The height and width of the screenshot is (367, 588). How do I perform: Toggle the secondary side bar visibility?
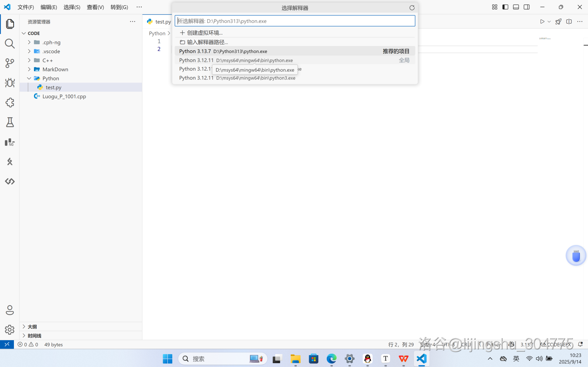527,7
